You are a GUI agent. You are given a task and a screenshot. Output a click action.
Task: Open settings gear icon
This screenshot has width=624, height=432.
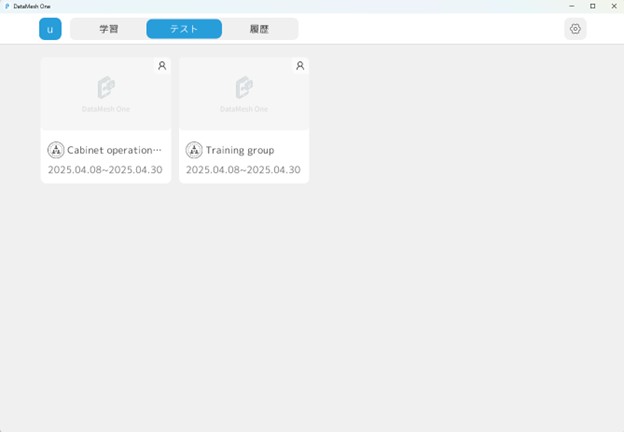[575, 29]
